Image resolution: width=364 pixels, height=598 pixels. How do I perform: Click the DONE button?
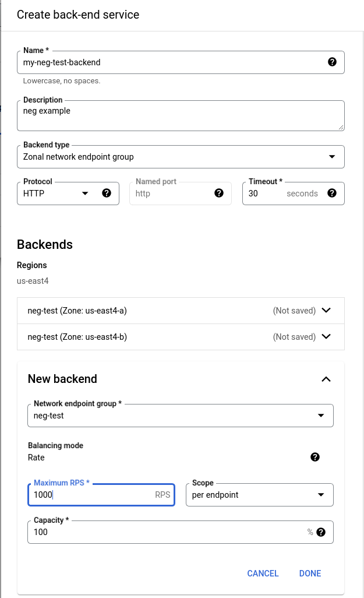click(x=310, y=573)
